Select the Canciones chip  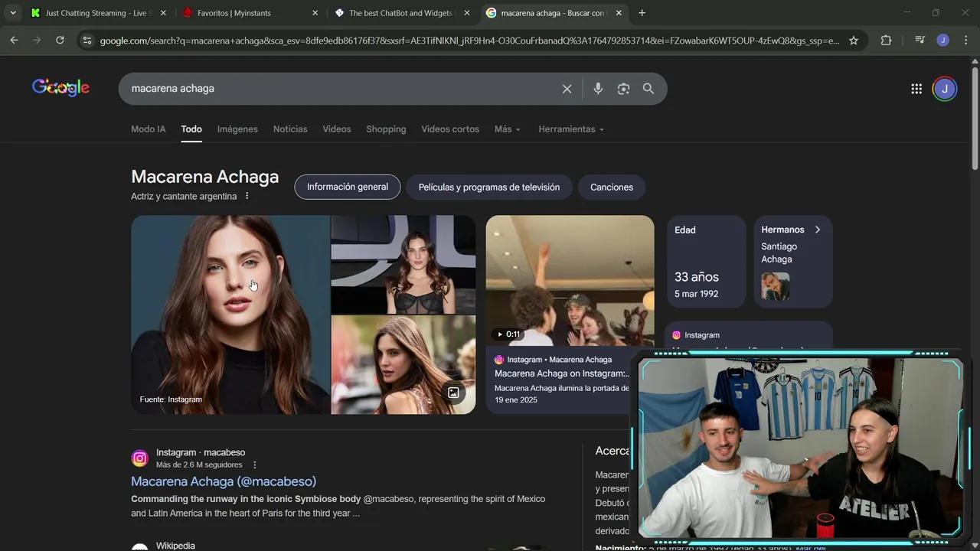coord(612,187)
